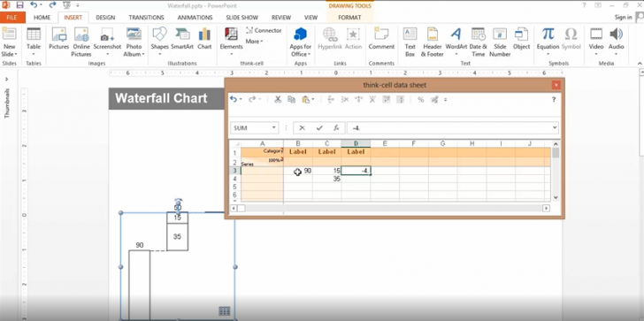644x321 pixels.
Task: Select the Waterfall Chart title text
Action: [161, 98]
